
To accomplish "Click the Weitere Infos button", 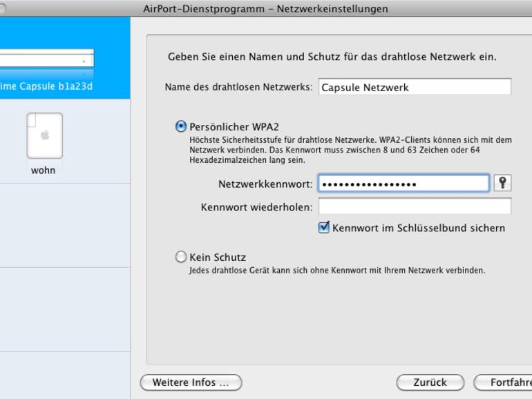I will coord(191,382).
